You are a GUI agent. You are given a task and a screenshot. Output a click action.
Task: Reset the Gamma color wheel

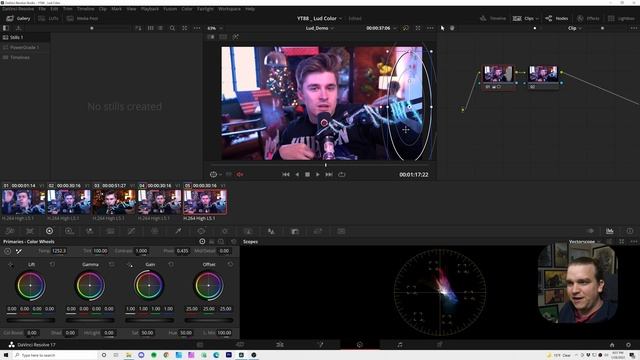tap(112, 264)
